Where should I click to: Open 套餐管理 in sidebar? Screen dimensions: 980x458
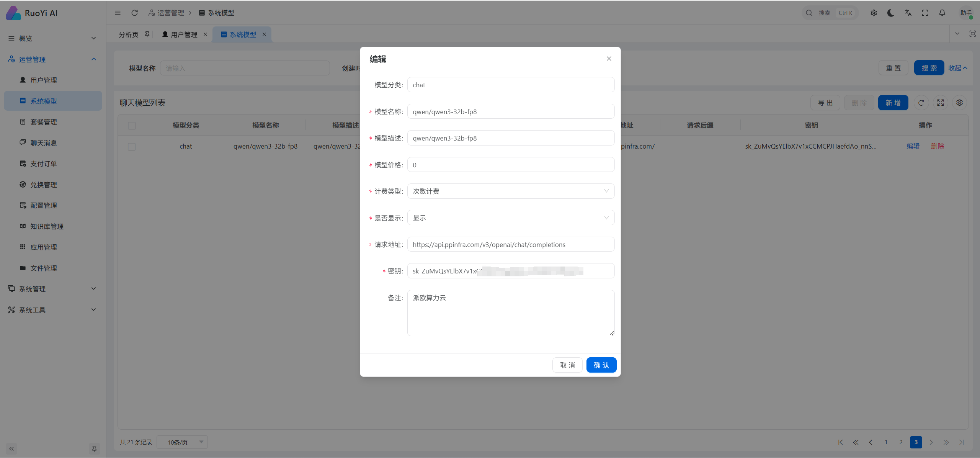pyautogui.click(x=53, y=122)
